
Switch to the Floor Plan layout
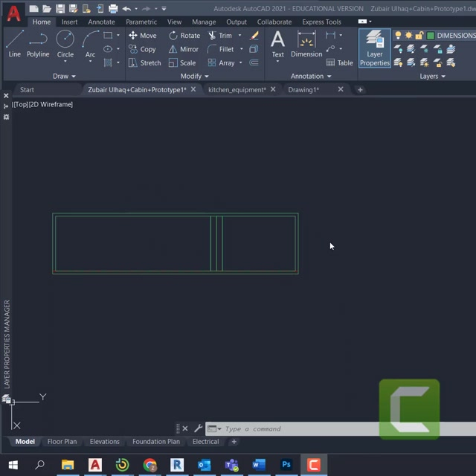62,442
